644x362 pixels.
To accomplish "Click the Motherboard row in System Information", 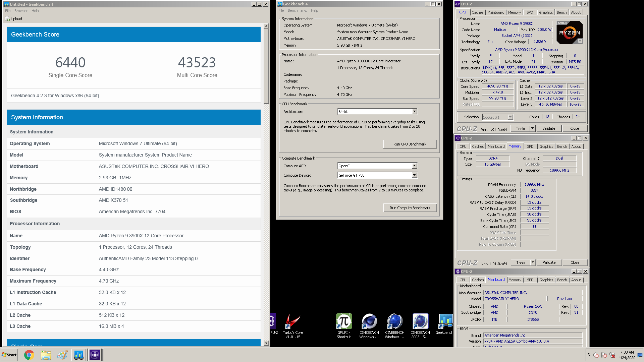I will (x=134, y=166).
